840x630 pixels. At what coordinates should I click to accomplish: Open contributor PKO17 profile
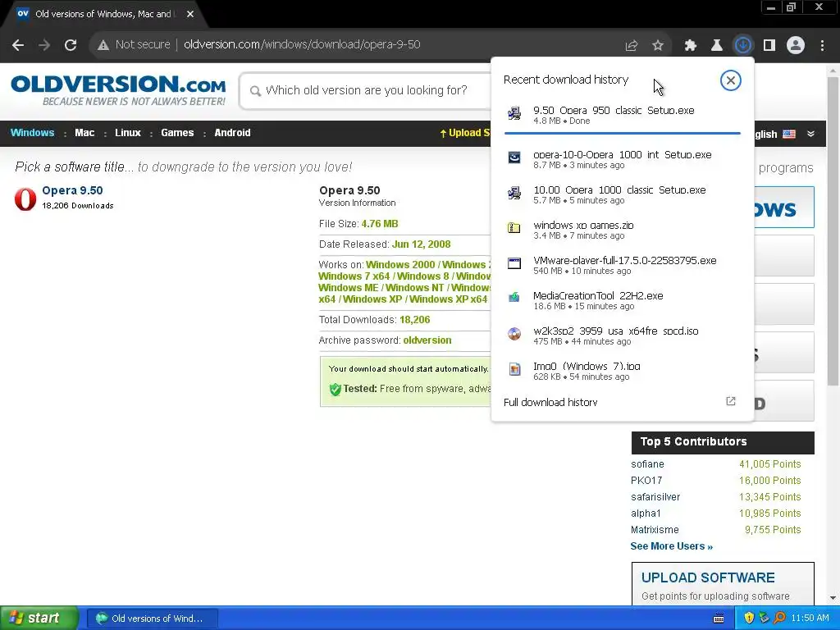point(646,481)
